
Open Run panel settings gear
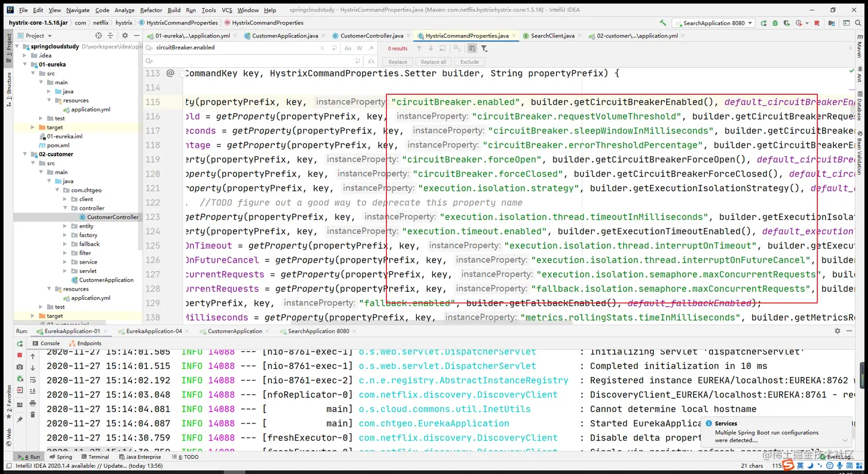838,331
